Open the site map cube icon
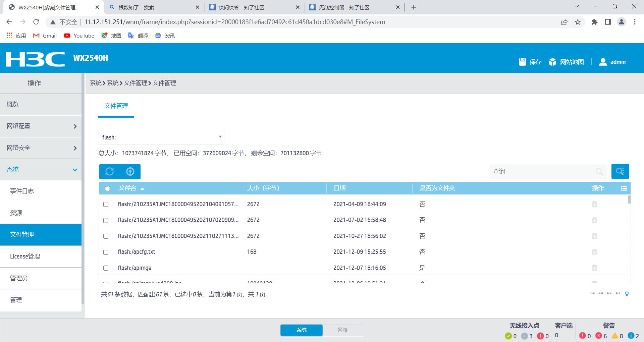The height and width of the screenshot is (342, 644). pos(552,62)
